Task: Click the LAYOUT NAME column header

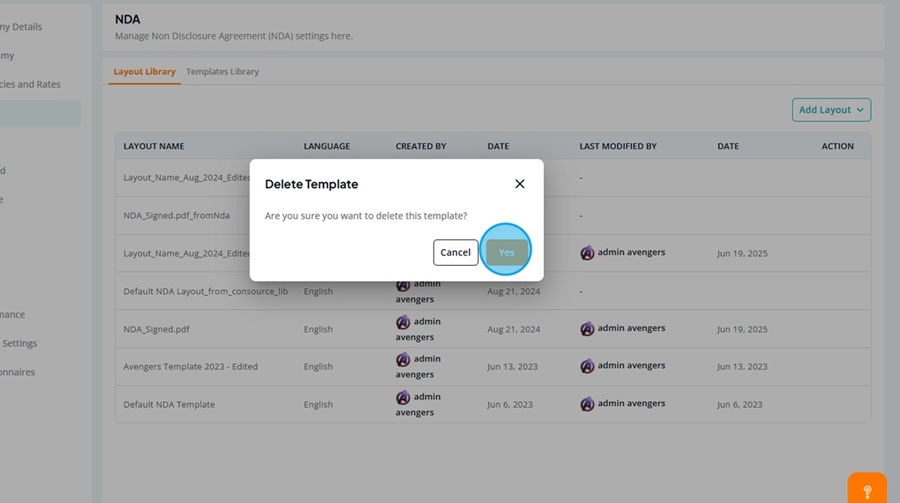Action: 154,146
